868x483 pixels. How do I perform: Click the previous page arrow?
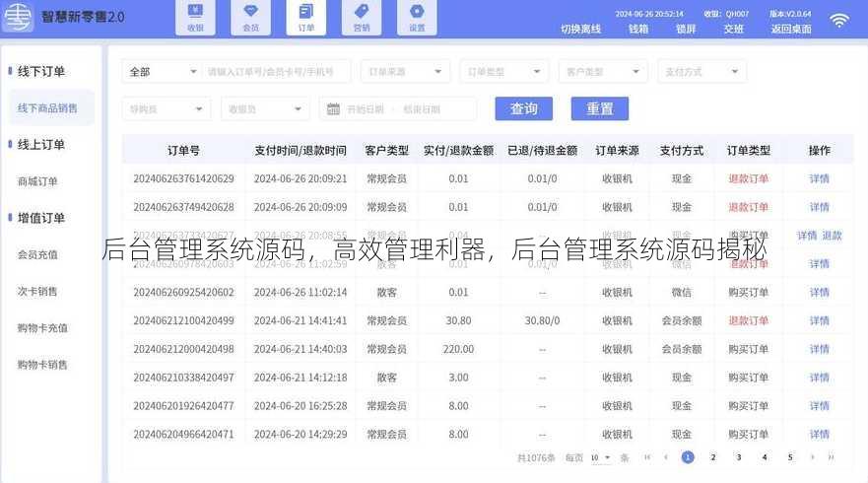[666, 457]
